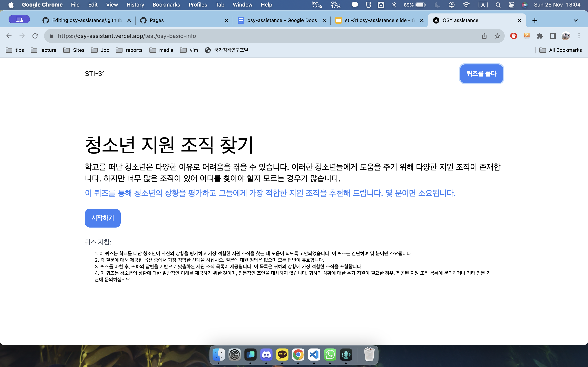Switch to the osy-assistance Google Docs tab

[x=281, y=20]
